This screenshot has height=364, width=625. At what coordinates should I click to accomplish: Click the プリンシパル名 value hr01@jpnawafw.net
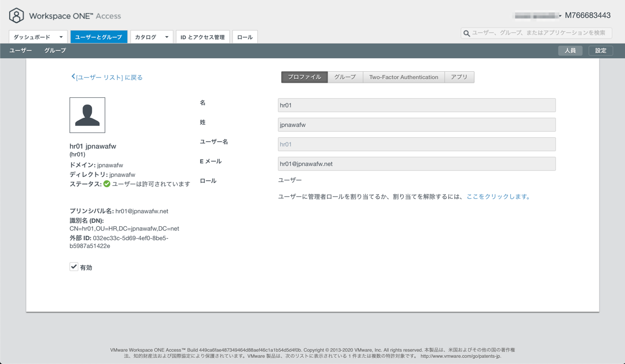(142, 211)
